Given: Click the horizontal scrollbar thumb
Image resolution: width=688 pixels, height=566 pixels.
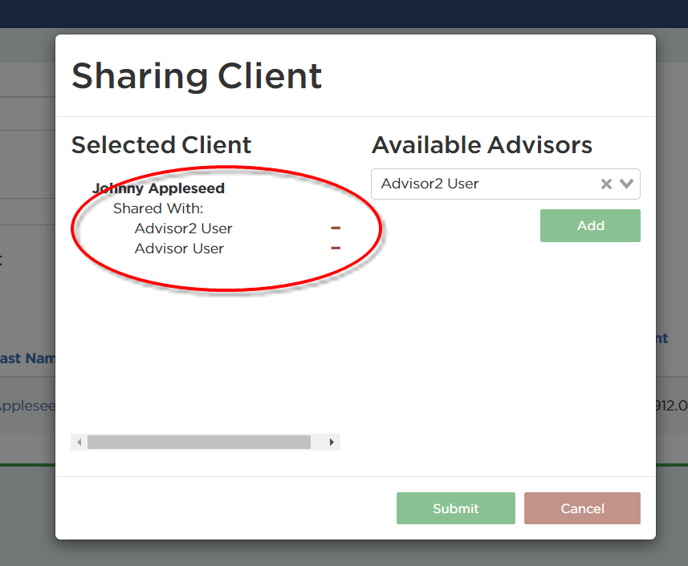Looking at the screenshot, I should [199, 442].
